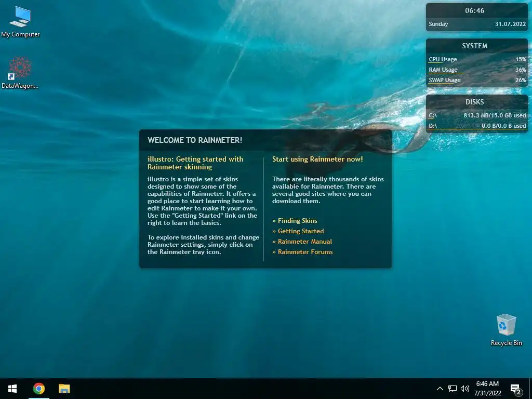Click the 15% CPU usage value
Viewport: 532px width, 399px height.
coord(521,59)
